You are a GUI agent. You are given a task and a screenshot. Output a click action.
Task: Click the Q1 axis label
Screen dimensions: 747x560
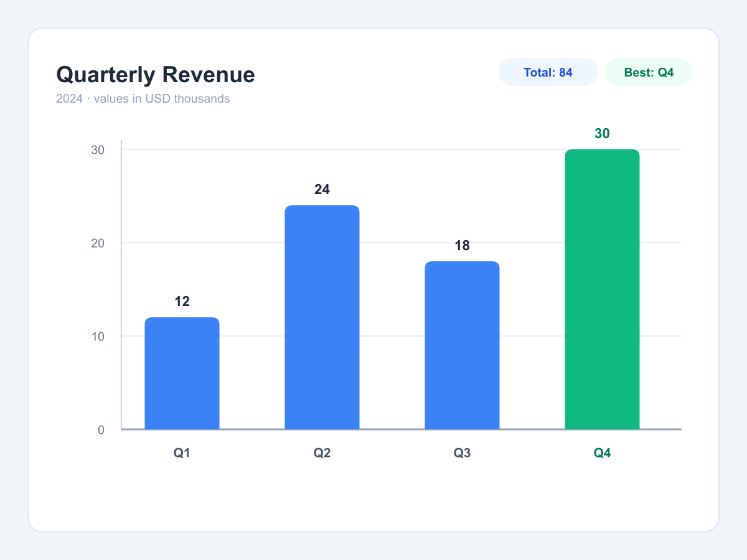point(182,453)
